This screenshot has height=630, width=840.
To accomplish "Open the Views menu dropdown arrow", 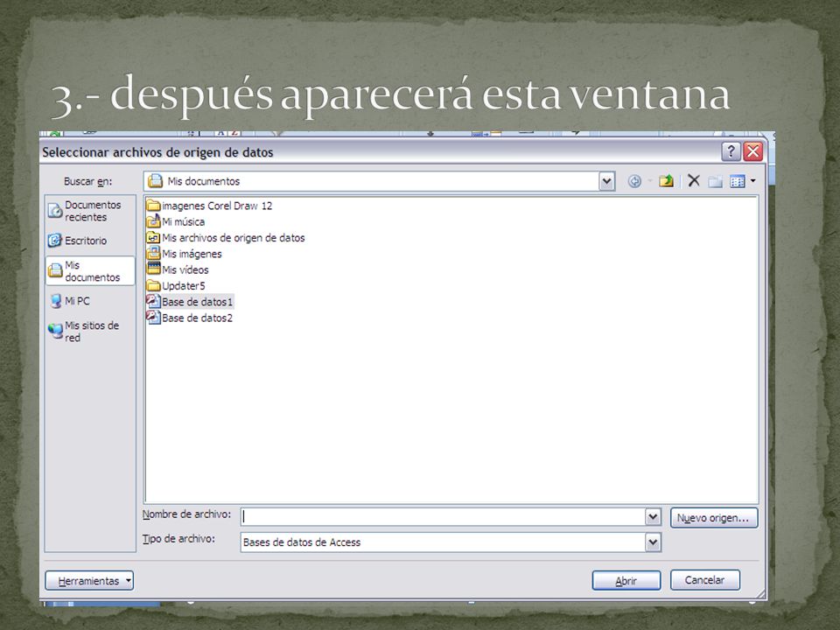I will coord(752,181).
